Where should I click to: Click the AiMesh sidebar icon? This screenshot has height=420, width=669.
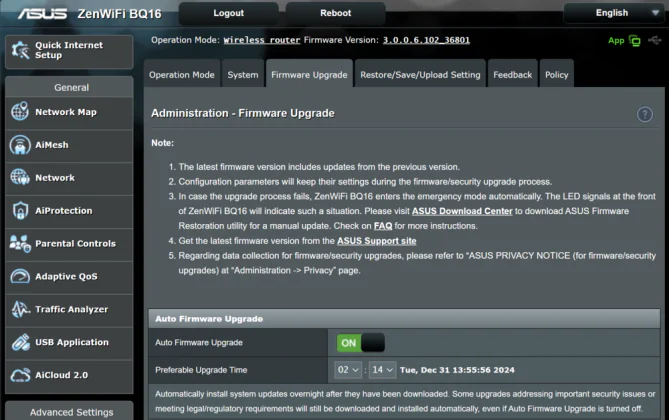(x=20, y=144)
